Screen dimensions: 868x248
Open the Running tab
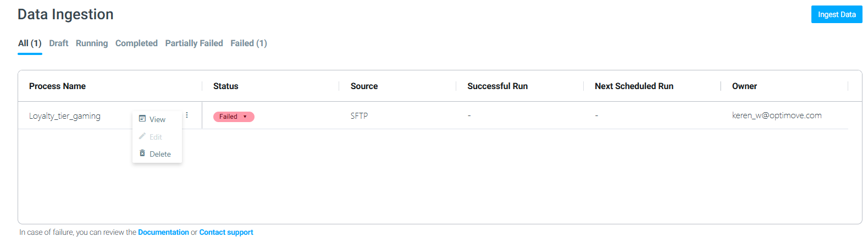point(92,43)
